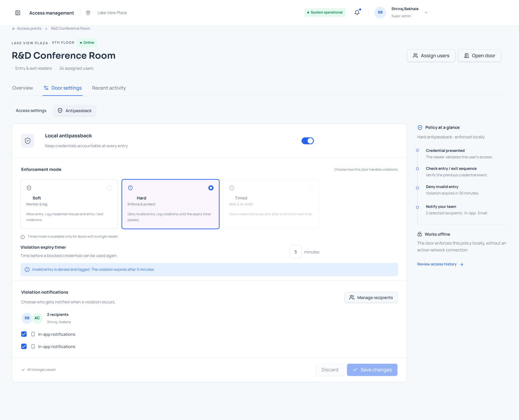Screen dimensions: 519x420
Task: Focus the violation expiry minutes field
Action: pyautogui.click(x=295, y=252)
